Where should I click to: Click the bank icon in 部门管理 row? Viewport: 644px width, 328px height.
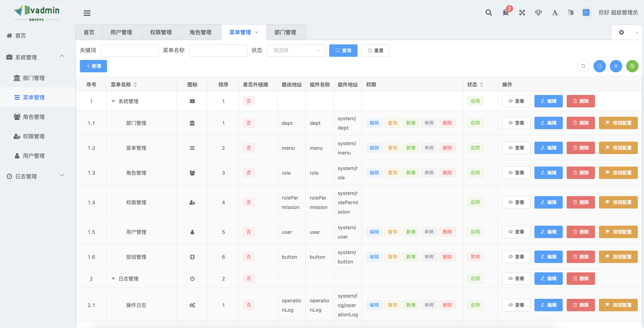(x=192, y=123)
